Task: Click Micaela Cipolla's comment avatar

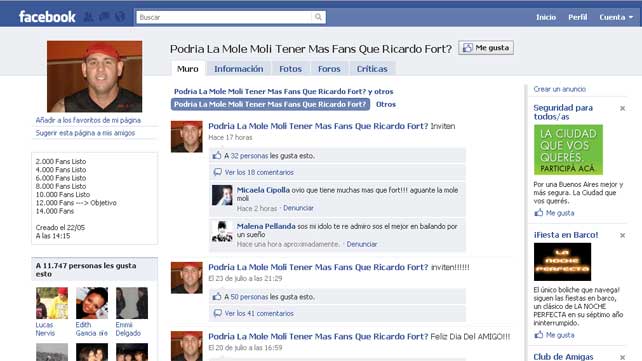Action: pyautogui.click(x=222, y=195)
